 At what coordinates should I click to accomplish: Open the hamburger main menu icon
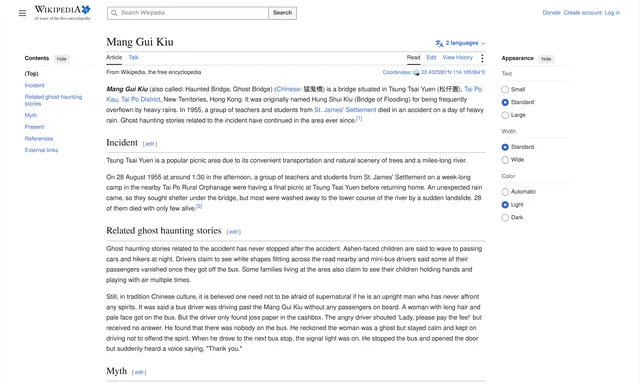click(x=22, y=13)
